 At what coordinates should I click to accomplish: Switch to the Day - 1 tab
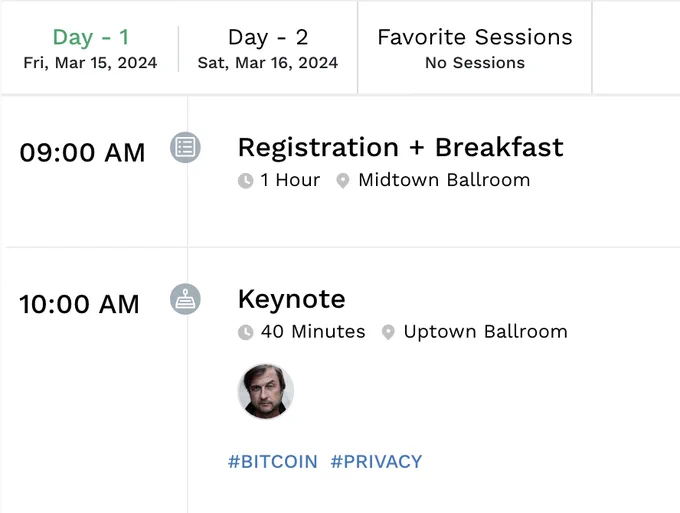click(90, 48)
